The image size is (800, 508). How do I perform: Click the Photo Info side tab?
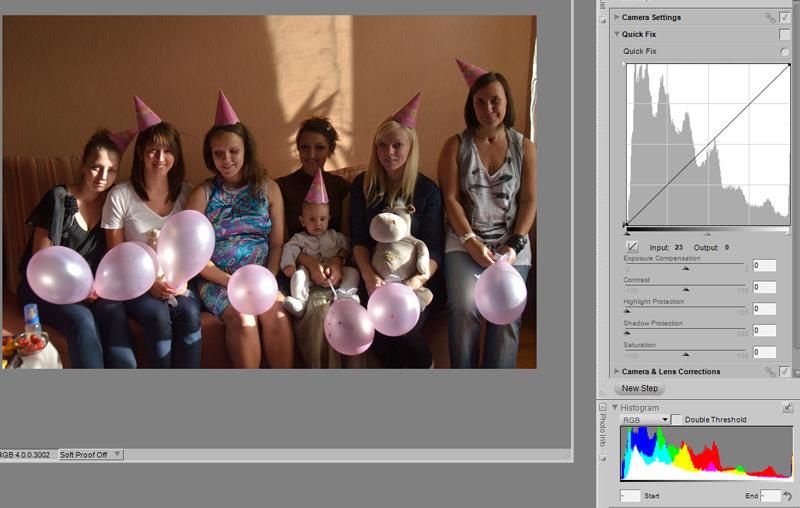603,429
